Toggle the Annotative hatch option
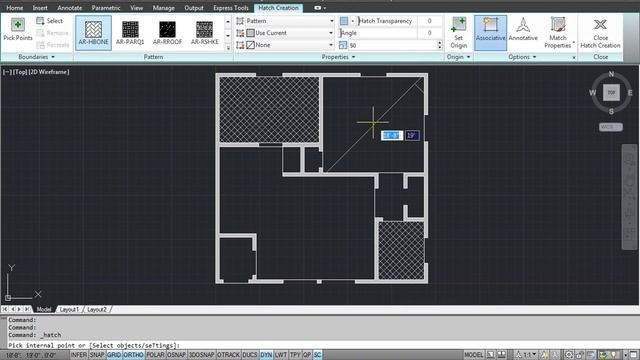 [x=523, y=30]
